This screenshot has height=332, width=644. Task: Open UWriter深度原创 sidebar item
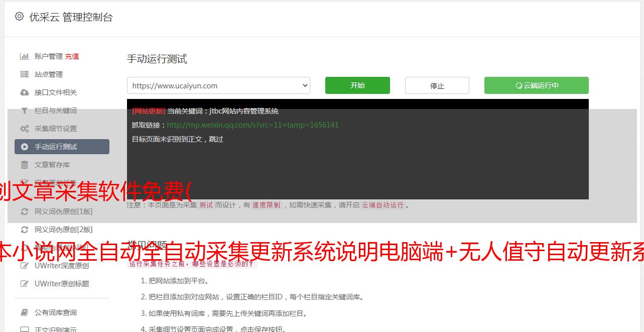coord(62,266)
